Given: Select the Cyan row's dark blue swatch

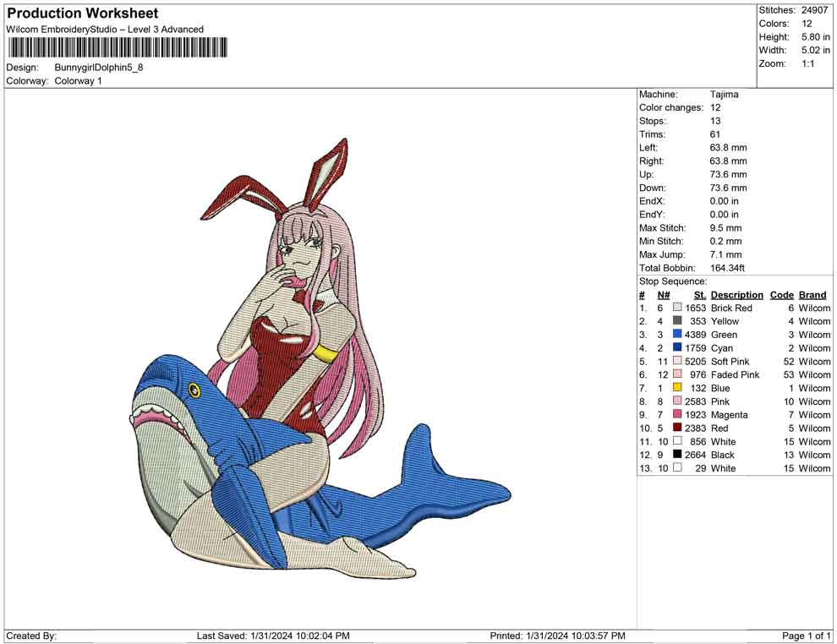Looking at the screenshot, I should point(677,347).
